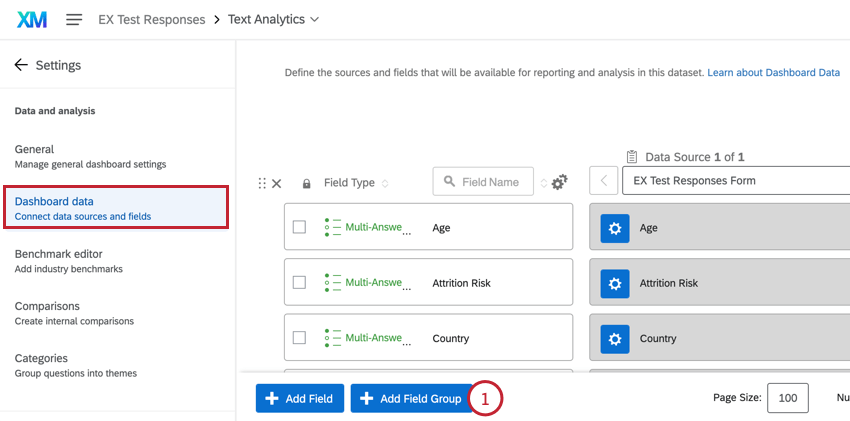Open the General settings section
850x421 pixels.
click(90, 155)
